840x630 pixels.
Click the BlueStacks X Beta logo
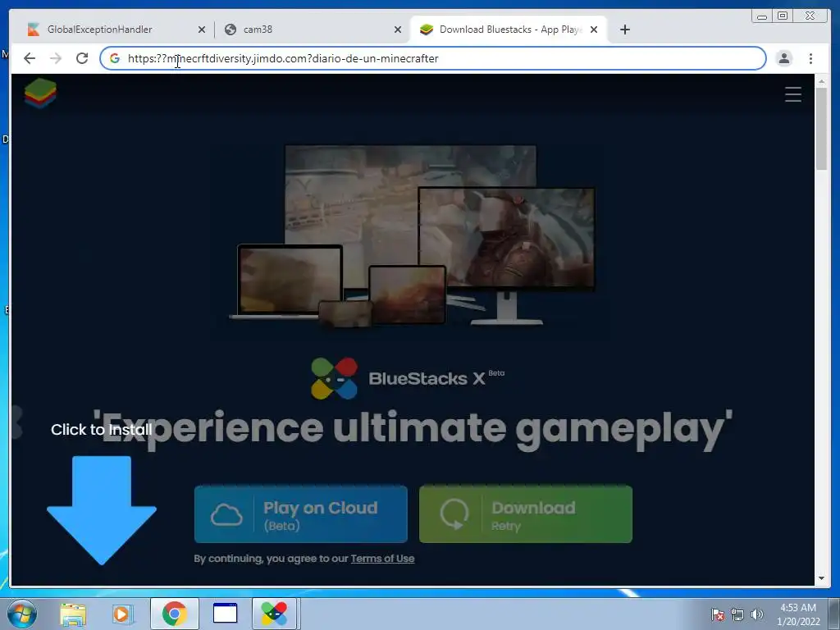click(x=408, y=378)
